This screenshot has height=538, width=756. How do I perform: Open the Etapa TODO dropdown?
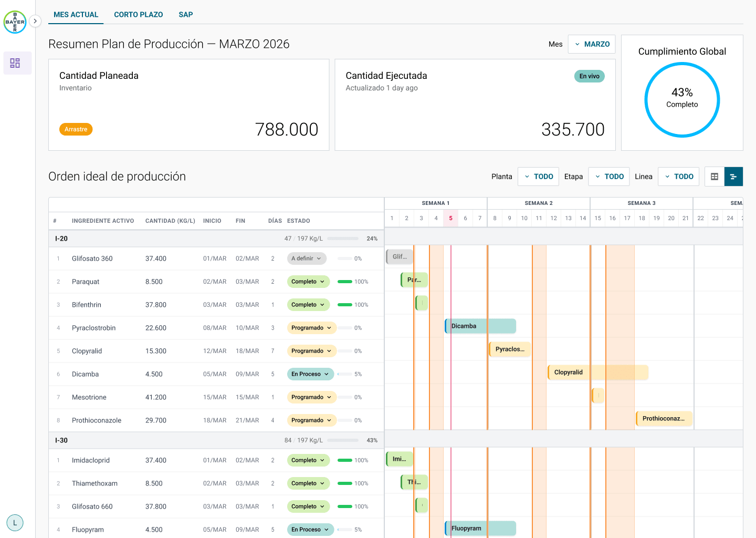click(x=609, y=177)
